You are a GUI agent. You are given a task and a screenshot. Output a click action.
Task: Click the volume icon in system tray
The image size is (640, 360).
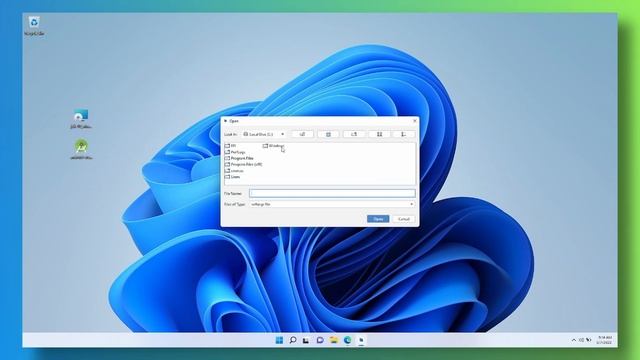(x=589, y=340)
